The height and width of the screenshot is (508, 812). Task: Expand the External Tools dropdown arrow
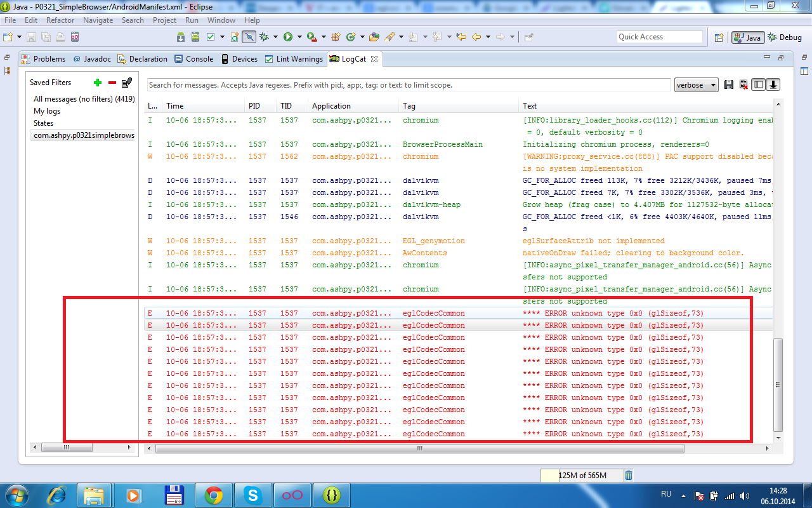324,37
